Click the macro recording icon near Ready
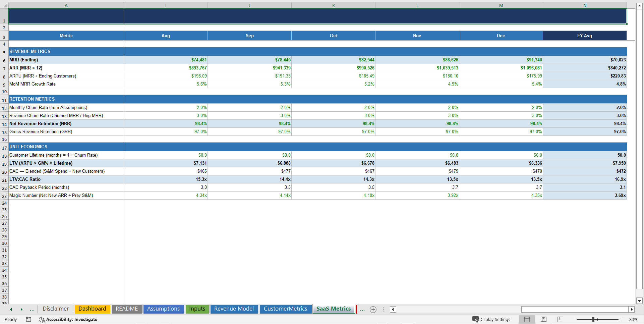Viewport: 644px width, 324px height. point(28,319)
